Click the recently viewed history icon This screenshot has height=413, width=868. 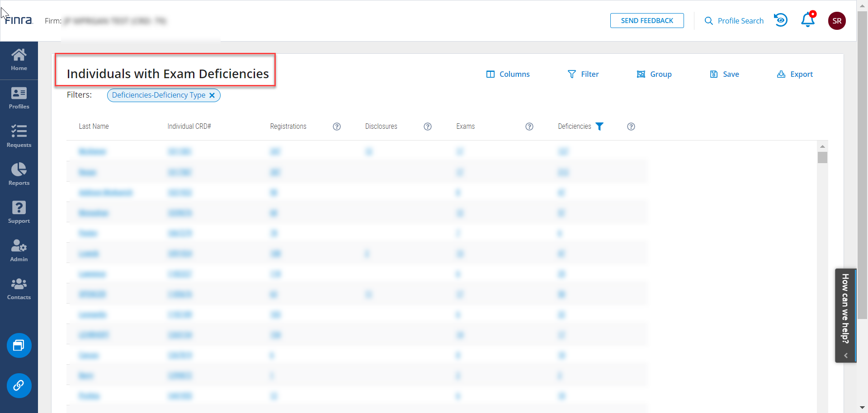click(x=780, y=20)
